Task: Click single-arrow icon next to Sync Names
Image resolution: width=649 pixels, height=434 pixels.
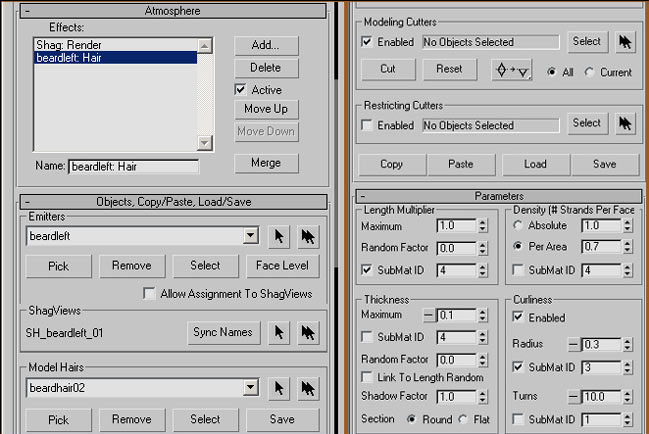Action: [280, 332]
